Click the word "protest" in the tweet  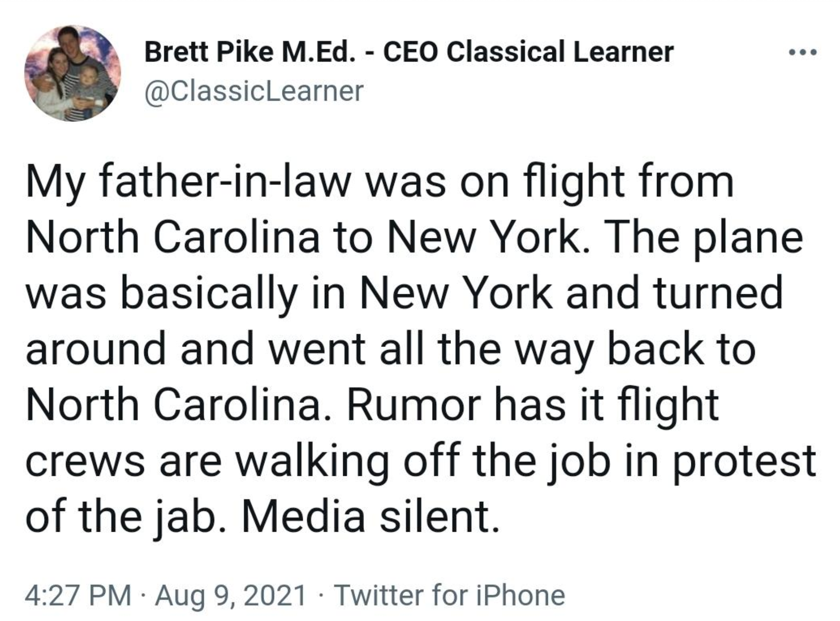tap(745, 460)
